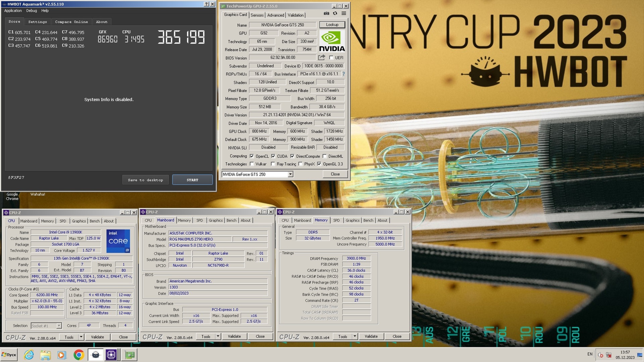Open the Wahaha! desktop item

tap(38, 194)
